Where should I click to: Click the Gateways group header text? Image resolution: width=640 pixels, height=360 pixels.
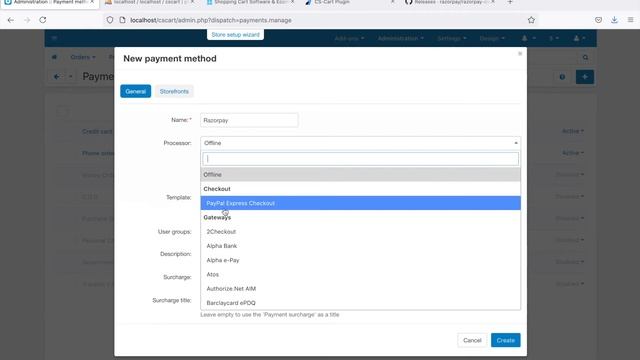[217, 218]
